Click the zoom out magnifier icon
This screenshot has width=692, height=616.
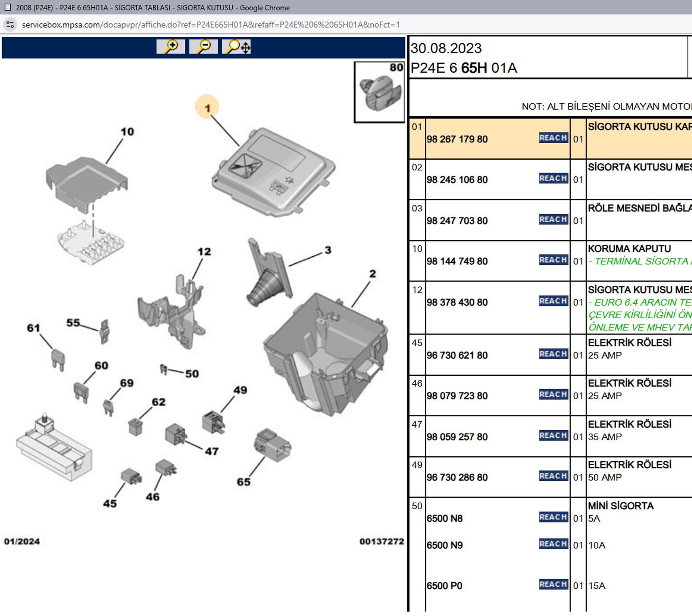tap(204, 47)
